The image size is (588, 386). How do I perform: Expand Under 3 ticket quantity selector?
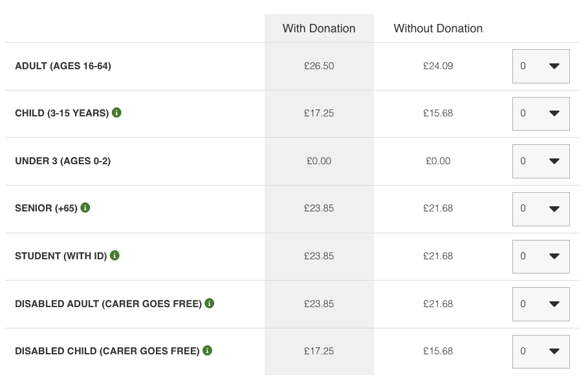click(541, 161)
